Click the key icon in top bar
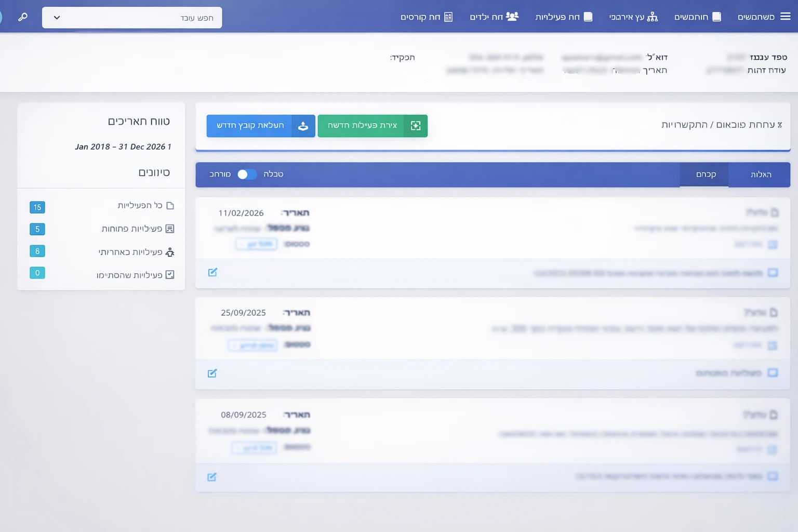The height and width of the screenshot is (532, 798). pyautogui.click(x=23, y=17)
